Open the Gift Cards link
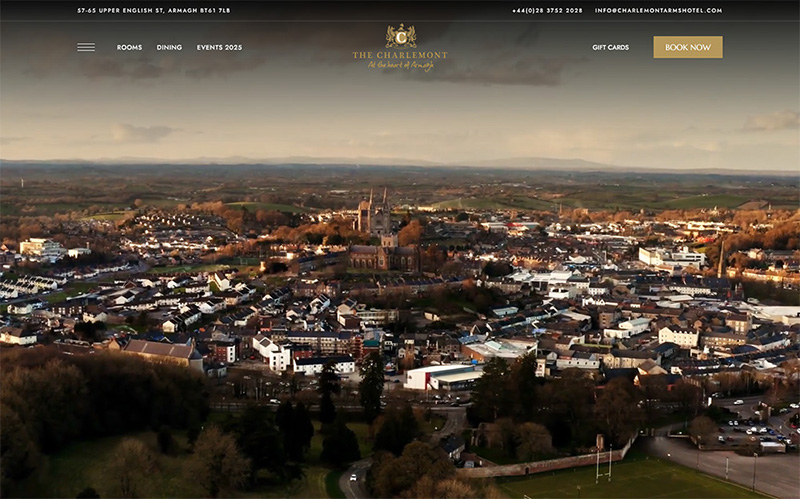Image resolution: width=800 pixels, height=499 pixels. coord(610,47)
